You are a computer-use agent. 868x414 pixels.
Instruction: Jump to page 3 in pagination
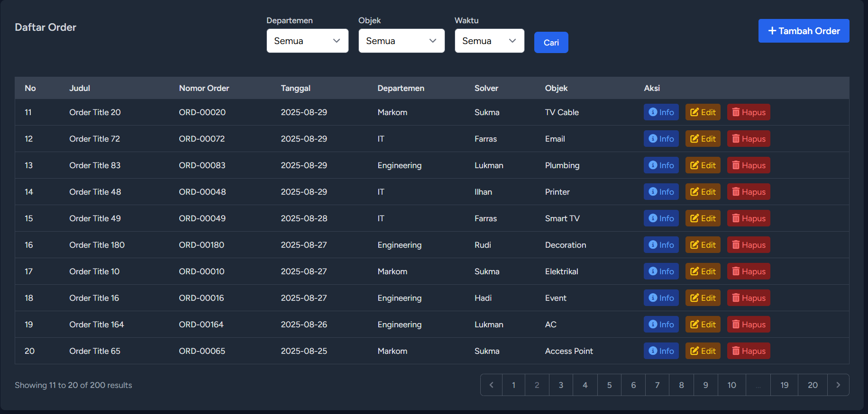pyautogui.click(x=561, y=385)
